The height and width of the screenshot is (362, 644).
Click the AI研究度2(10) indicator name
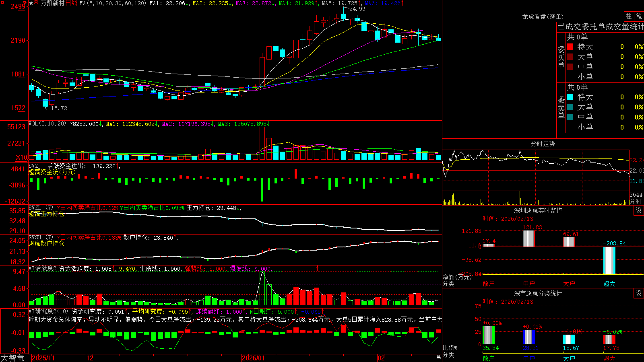(48, 311)
